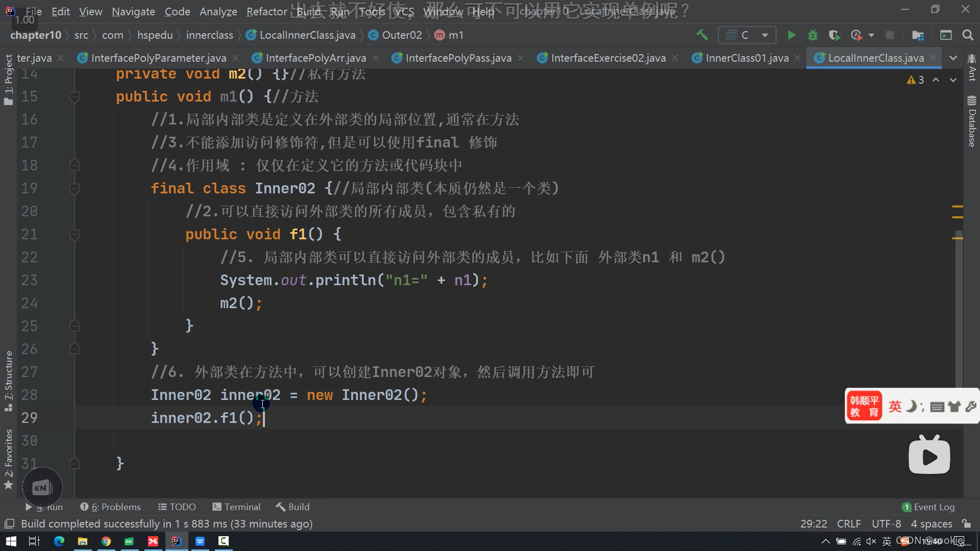Click chapter10 in the breadcrumb
Screen dimensions: 980x551
(36, 35)
